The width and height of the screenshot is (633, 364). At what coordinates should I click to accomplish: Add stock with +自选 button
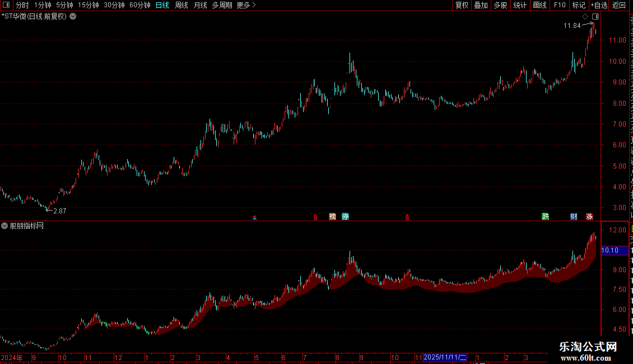pos(599,5)
